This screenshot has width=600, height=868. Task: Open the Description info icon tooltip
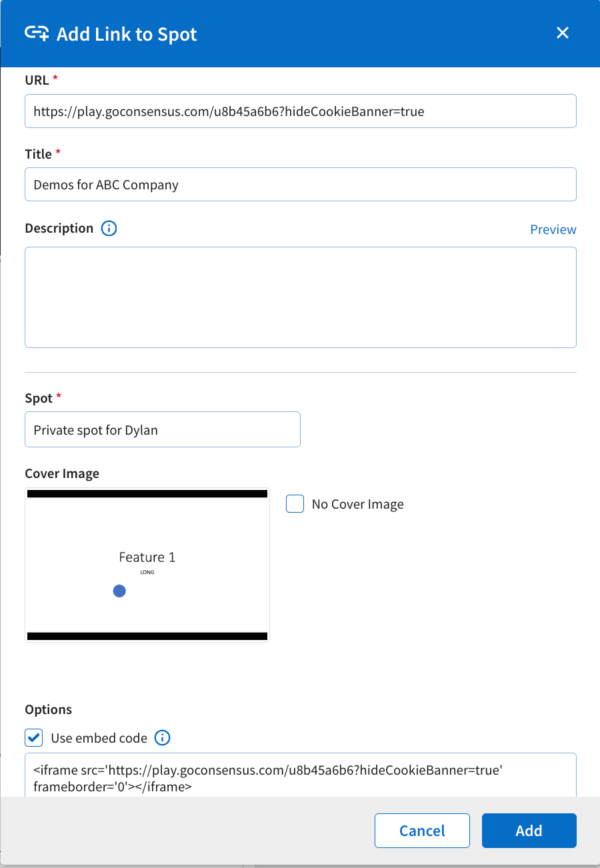(x=109, y=229)
